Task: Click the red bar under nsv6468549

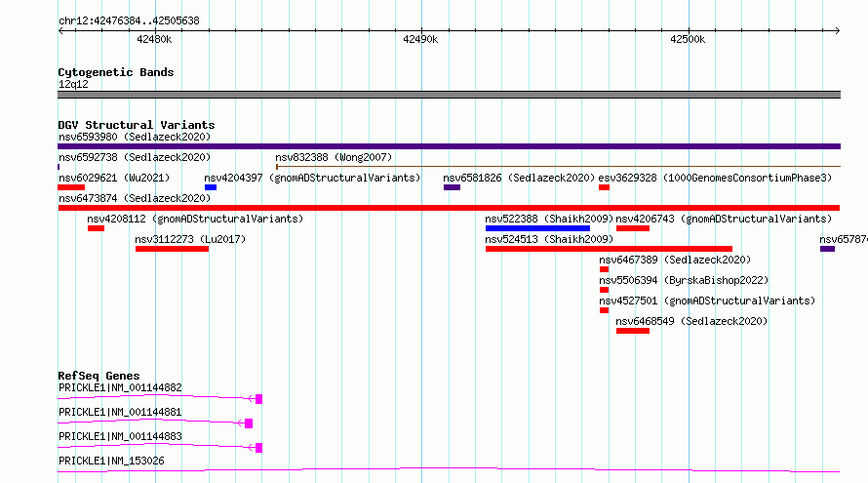Action: (x=633, y=331)
